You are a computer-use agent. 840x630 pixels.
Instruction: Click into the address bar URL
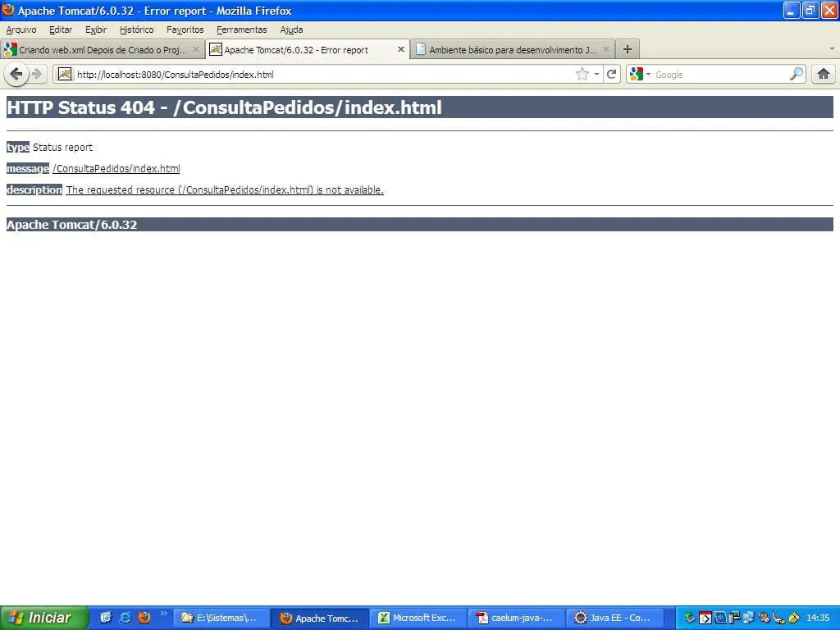[x=322, y=75]
